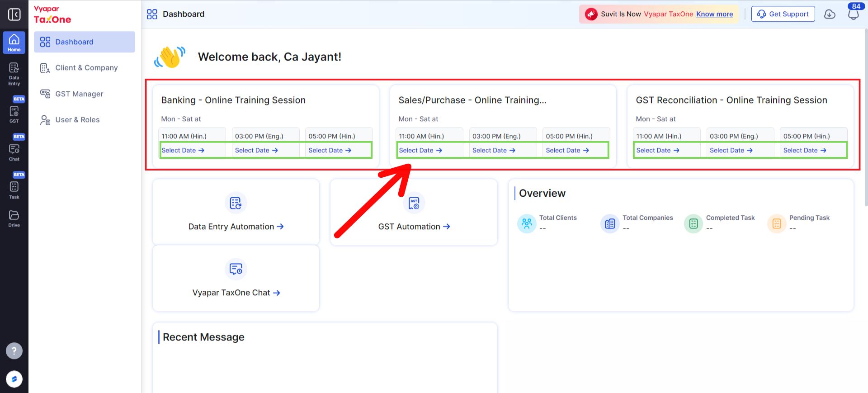Screen dimensions: 868x393
Task: Select date for GST Reconciliation 05:00 PM session
Action: [x=805, y=150]
